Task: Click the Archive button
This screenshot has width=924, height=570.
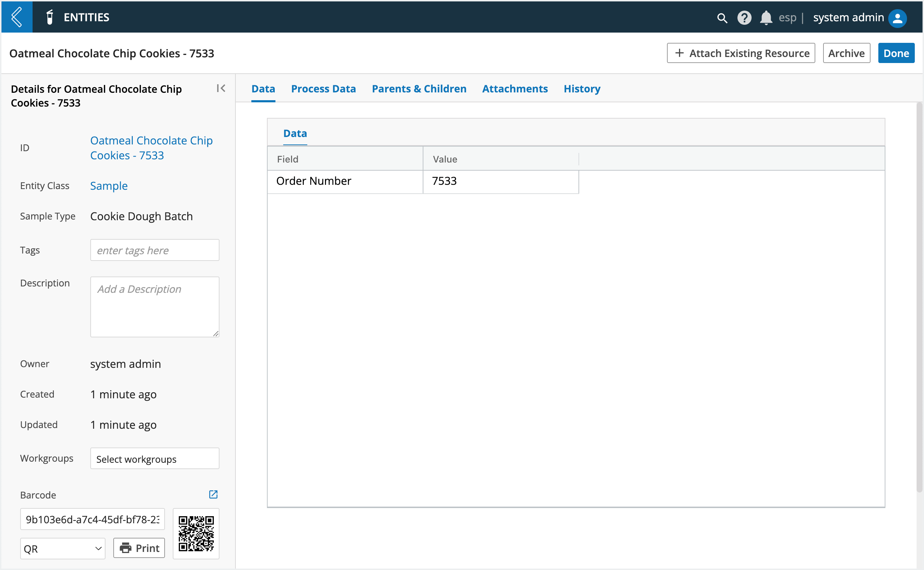Action: click(x=846, y=53)
